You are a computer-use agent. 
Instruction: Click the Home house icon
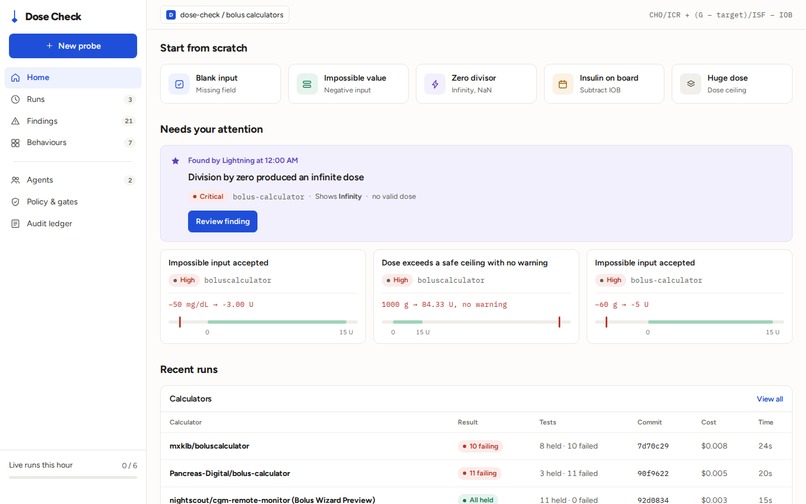[x=15, y=78]
